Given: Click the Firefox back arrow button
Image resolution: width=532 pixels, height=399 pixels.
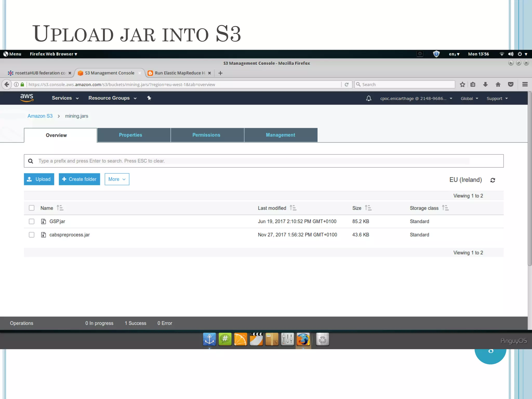Looking at the screenshot, I should click(x=7, y=84).
